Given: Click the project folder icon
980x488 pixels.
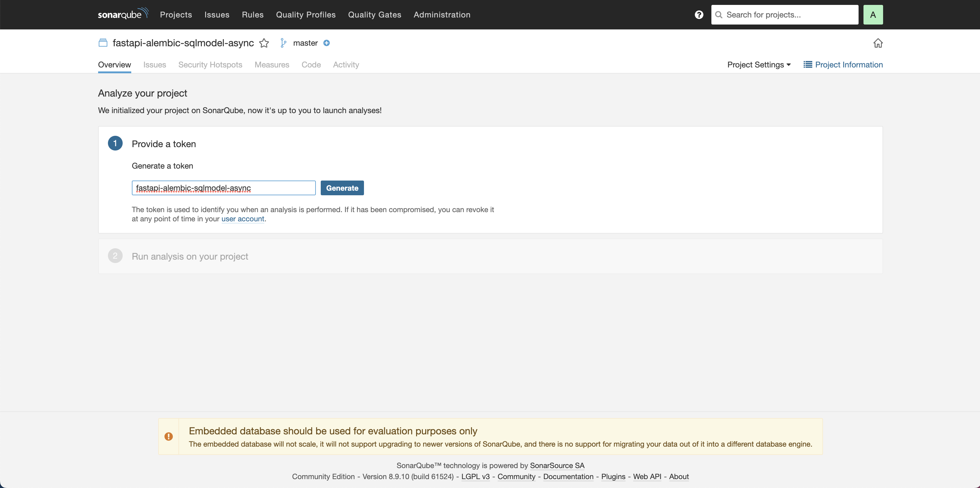Looking at the screenshot, I should tap(103, 43).
